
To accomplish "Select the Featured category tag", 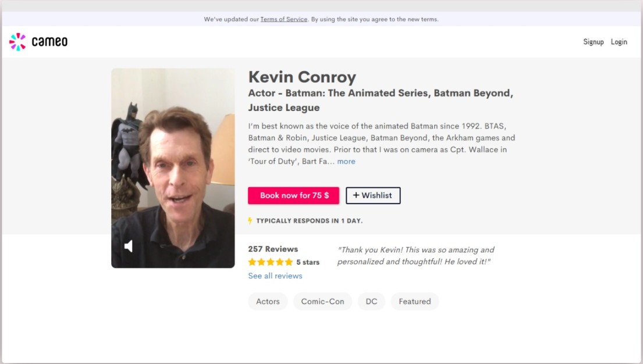I will click(x=414, y=301).
